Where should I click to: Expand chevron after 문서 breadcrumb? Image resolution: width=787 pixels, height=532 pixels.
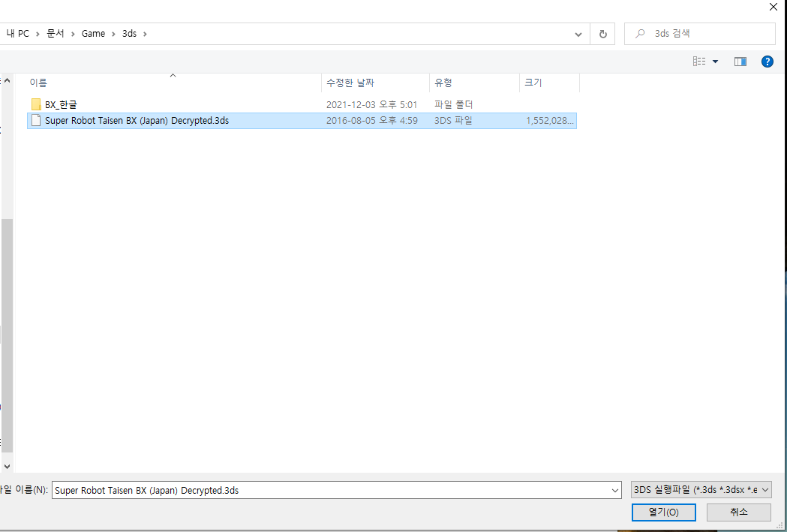(x=73, y=34)
